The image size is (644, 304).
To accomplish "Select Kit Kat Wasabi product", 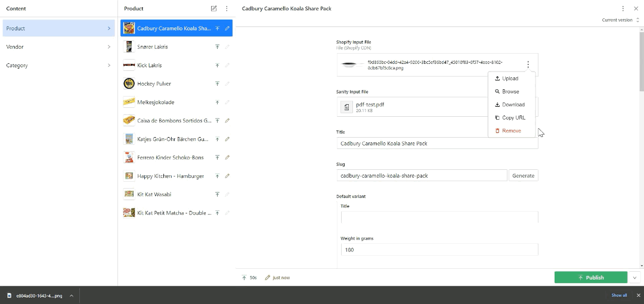I will 176,194.
